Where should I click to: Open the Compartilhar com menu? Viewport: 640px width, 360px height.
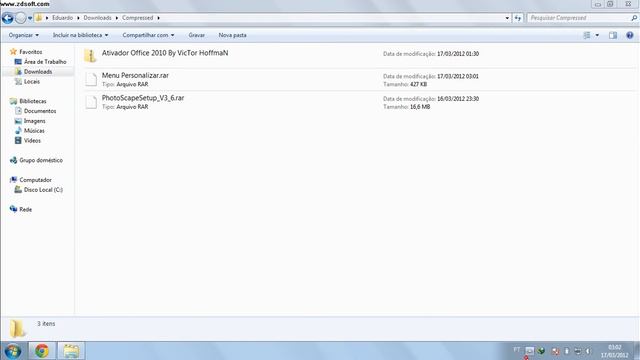pyautogui.click(x=148, y=35)
